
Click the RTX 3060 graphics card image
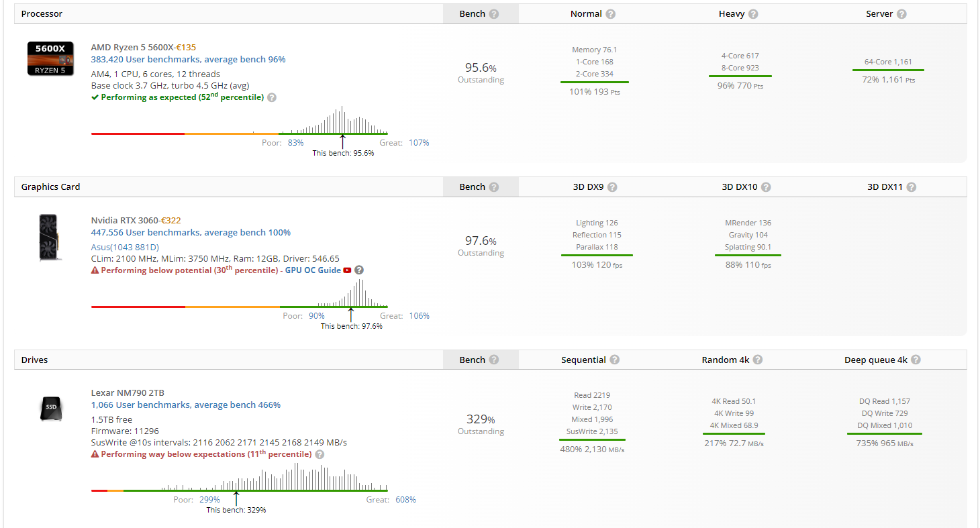pyautogui.click(x=50, y=237)
